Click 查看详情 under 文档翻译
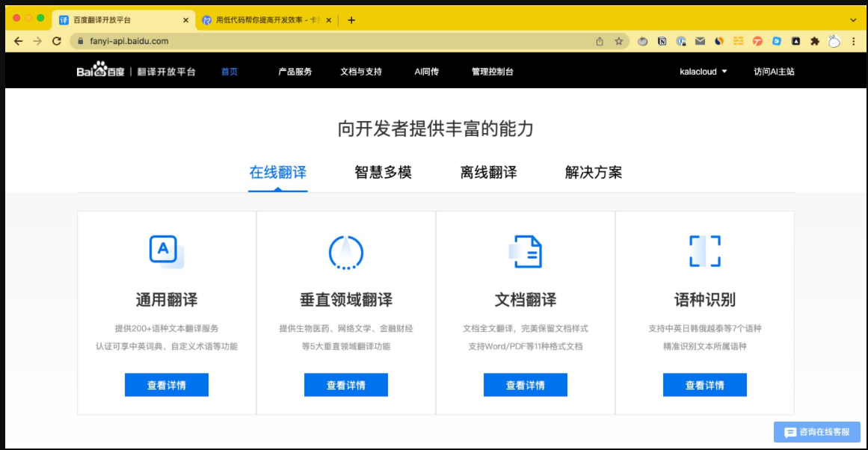The image size is (868, 450). pos(525,385)
